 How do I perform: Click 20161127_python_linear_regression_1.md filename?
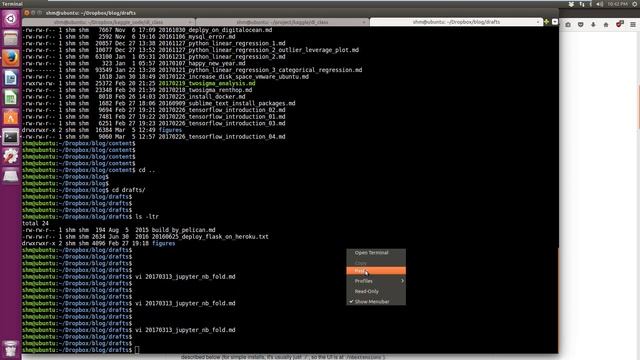pos(222,43)
